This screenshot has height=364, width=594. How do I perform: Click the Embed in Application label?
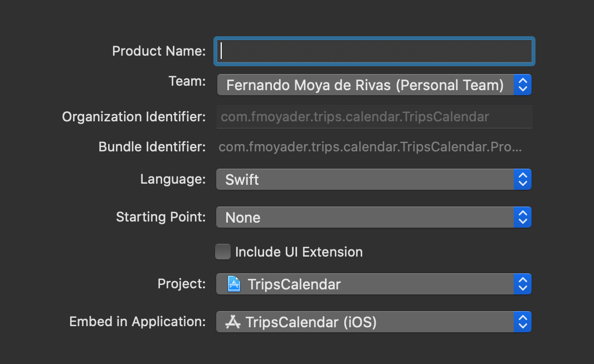tap(137, 322)
